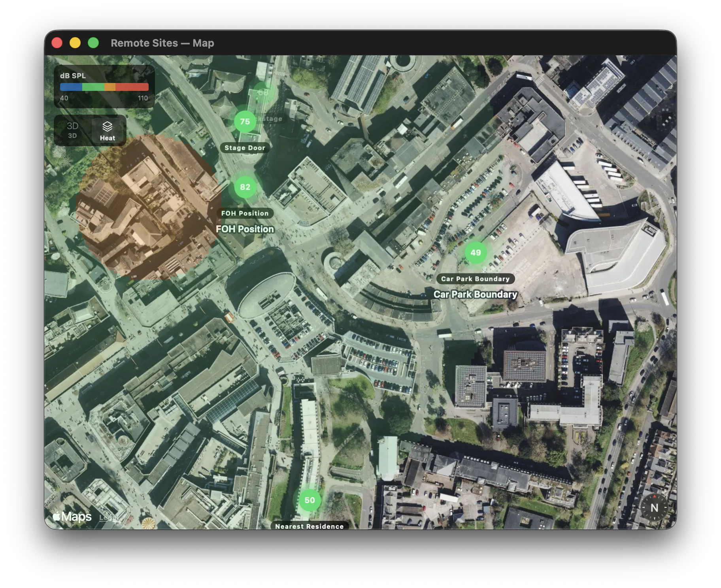Select the 50 dB Nearest Residence marker
721x588 pixels.
pos(310,500)
